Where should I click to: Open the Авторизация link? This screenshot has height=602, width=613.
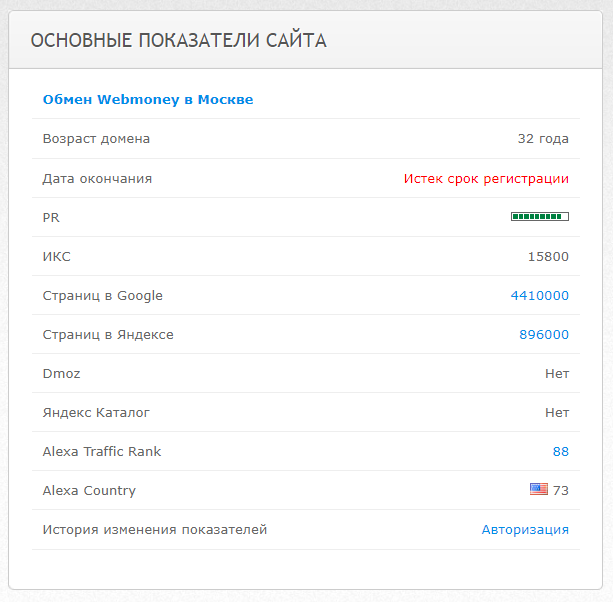pos(525,530)
